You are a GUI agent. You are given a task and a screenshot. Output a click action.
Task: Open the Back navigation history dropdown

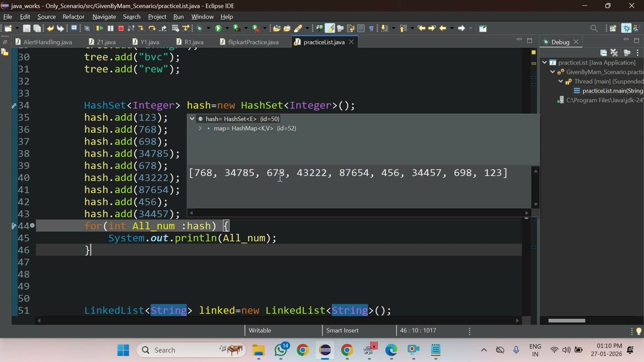click(x=452, y=28)
